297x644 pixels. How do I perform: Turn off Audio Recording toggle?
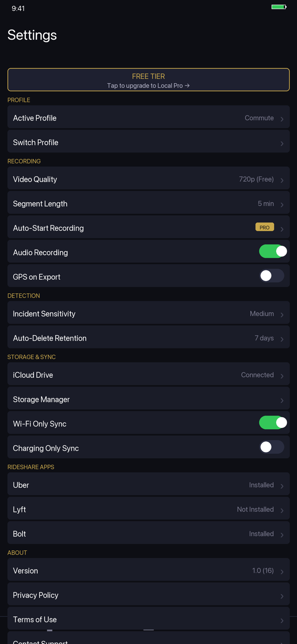[x=272, y=251]
